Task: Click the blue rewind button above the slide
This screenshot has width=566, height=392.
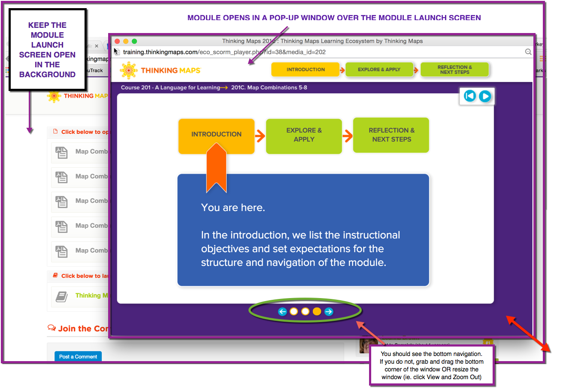Action: 470,96
